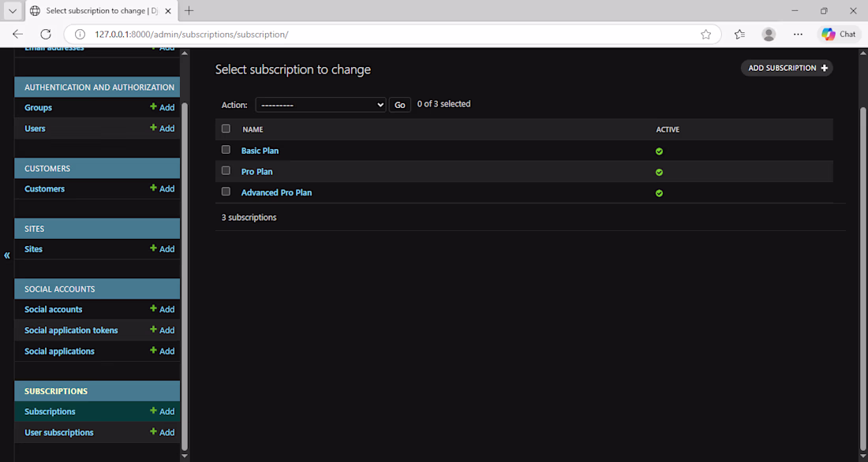Sort by the Active column header

coord(668,129)
